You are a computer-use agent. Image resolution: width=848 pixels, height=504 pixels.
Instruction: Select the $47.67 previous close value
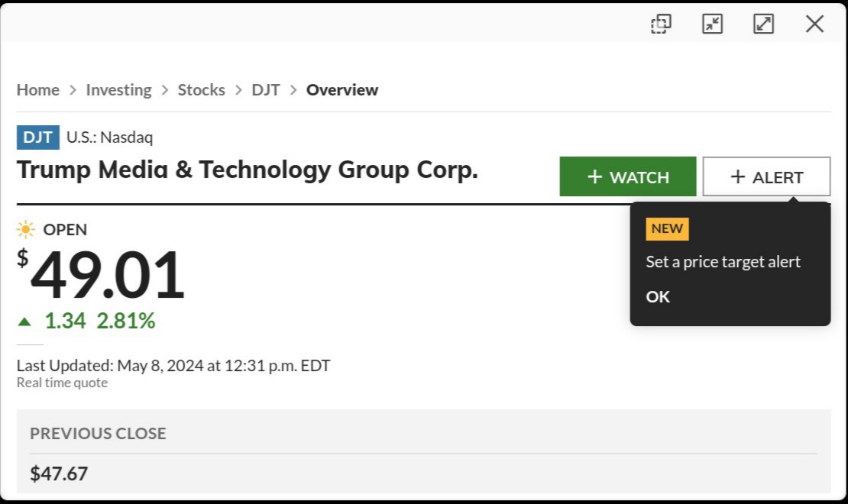(59, 473)
